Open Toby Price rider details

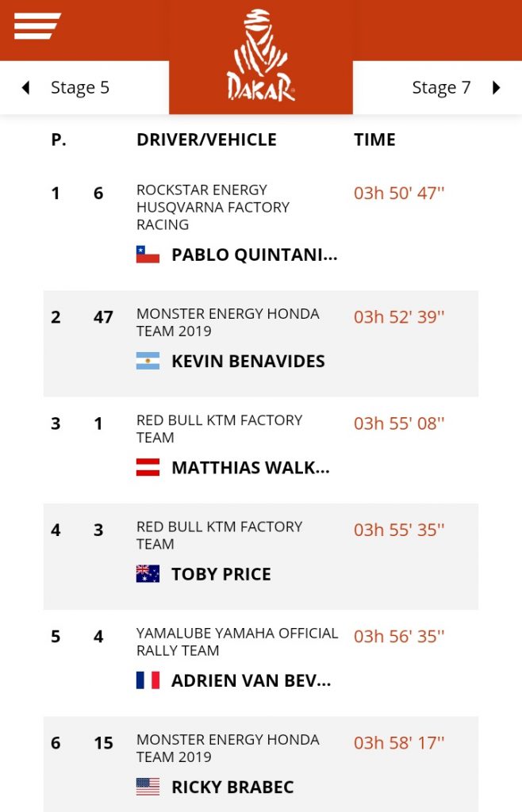click(x=221, y=574)
